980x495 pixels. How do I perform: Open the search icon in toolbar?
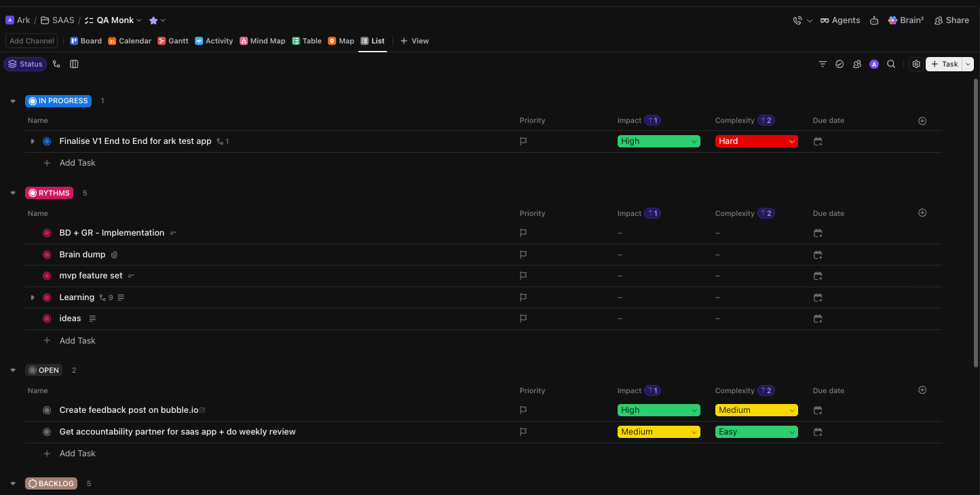click(x=891, y=64)
